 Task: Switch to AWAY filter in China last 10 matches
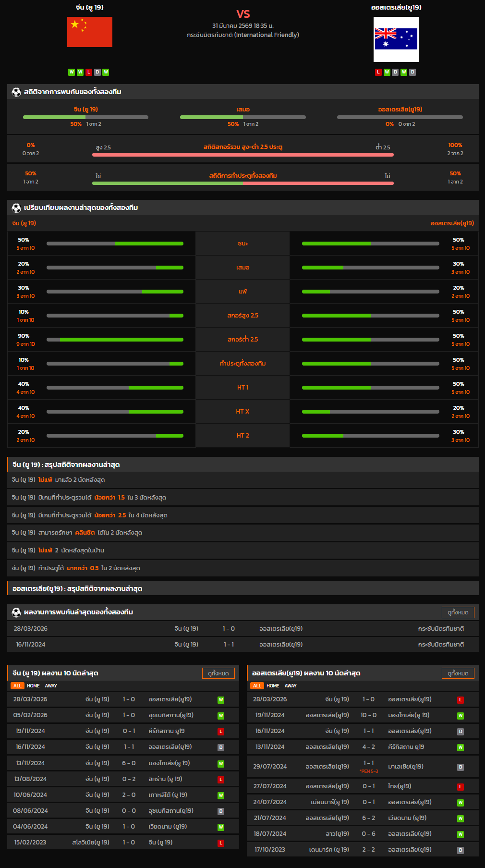(51, 686)
